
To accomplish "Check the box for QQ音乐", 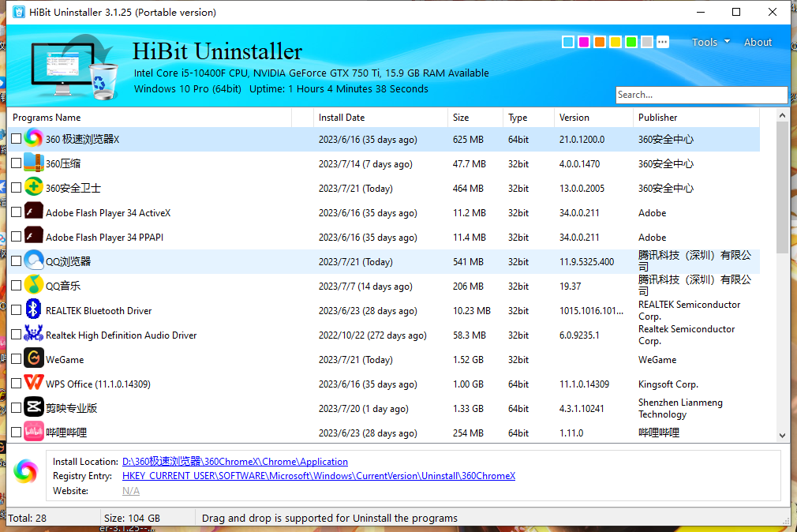I will click(x=17, y=285).
